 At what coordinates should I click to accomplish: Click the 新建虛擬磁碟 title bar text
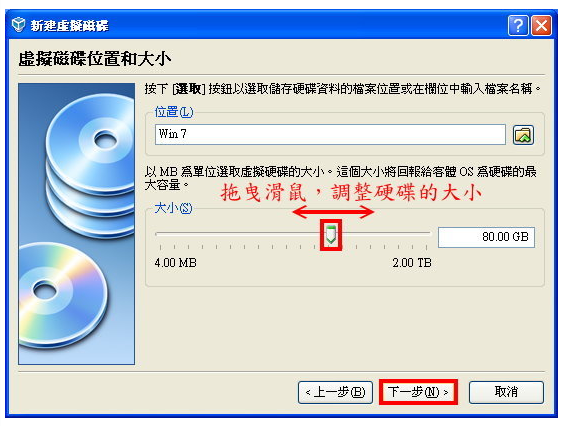(69, 25)
